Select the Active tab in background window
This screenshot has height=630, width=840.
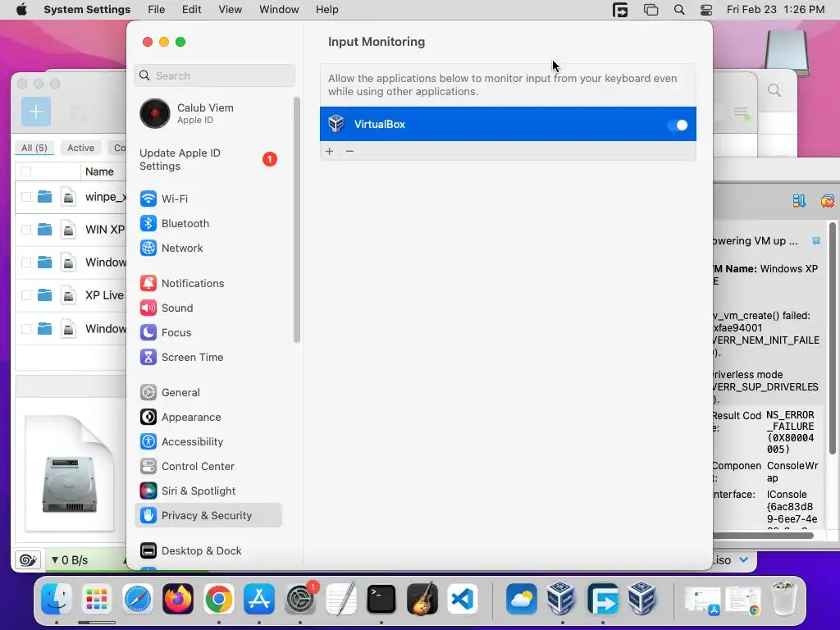[81, 148]
